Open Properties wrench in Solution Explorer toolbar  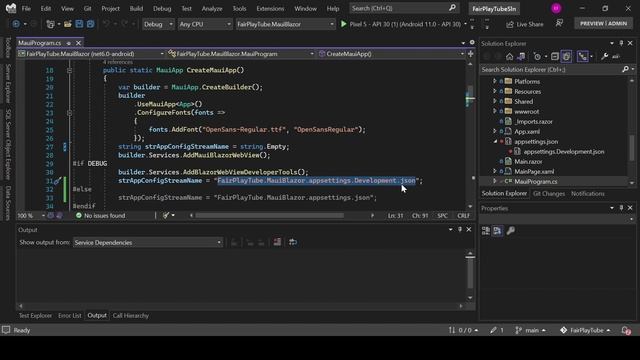604,57
